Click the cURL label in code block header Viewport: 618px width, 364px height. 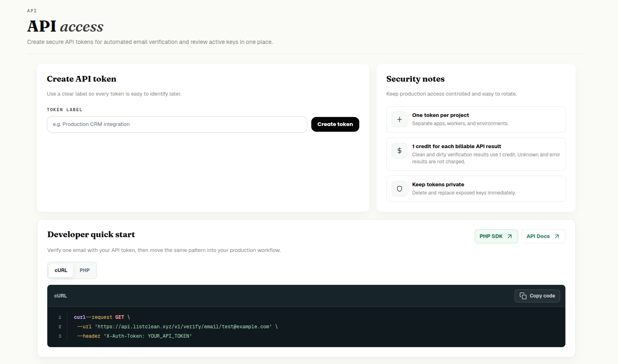(60, 296)
